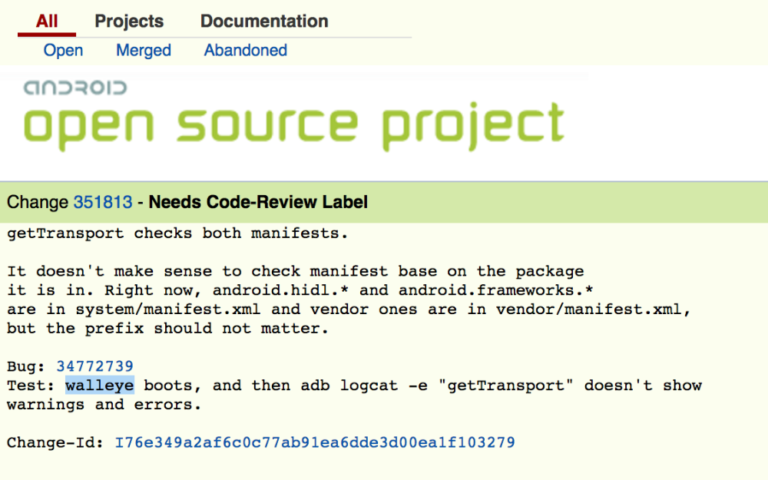Show Open changes
The image size is (768, 480).
coord(63,50)
